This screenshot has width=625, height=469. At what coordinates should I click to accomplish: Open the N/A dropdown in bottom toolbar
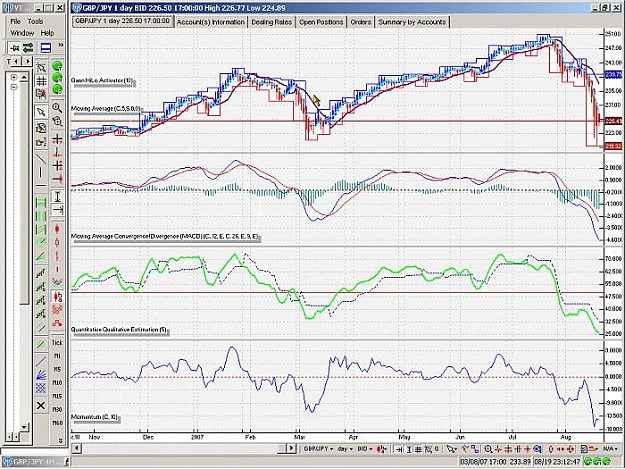[609, 449]
